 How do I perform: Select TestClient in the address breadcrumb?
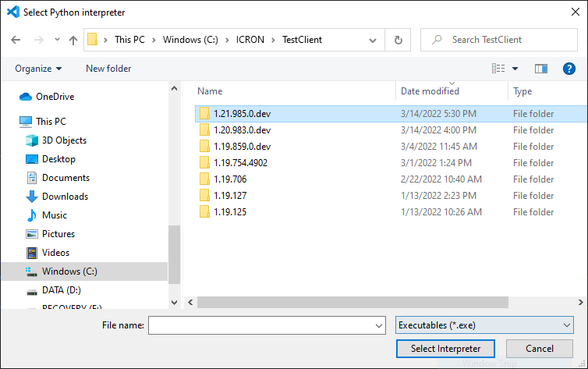[x=303, y=39]
